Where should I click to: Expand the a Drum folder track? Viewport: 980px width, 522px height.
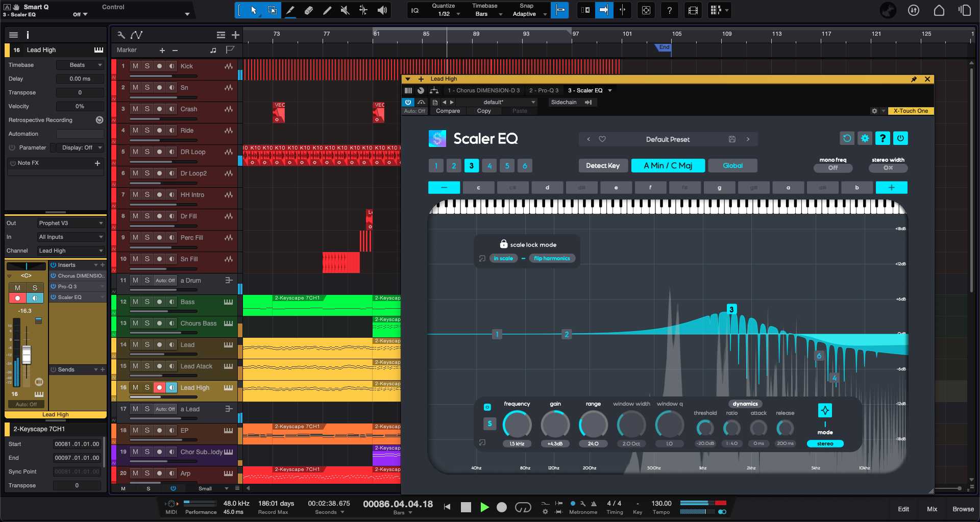point(229,280)
